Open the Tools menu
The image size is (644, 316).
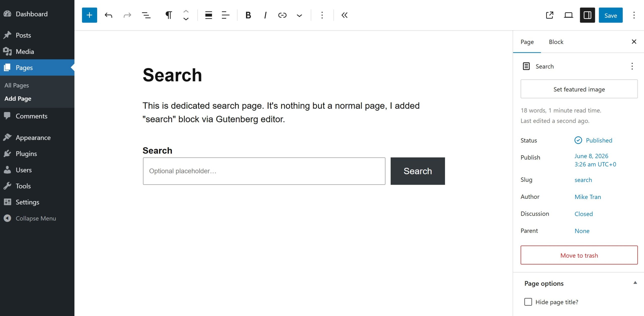pyautogui.click(x=37, y=186)
